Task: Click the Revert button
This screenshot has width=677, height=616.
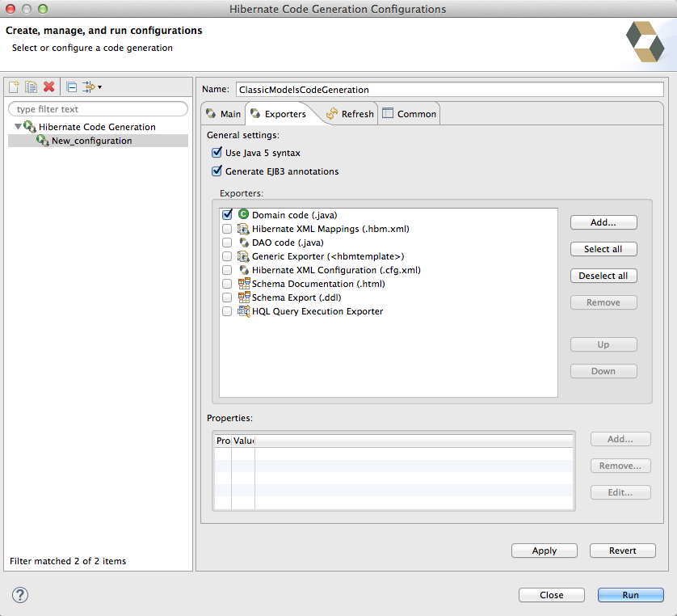Action: coord(623,551)
